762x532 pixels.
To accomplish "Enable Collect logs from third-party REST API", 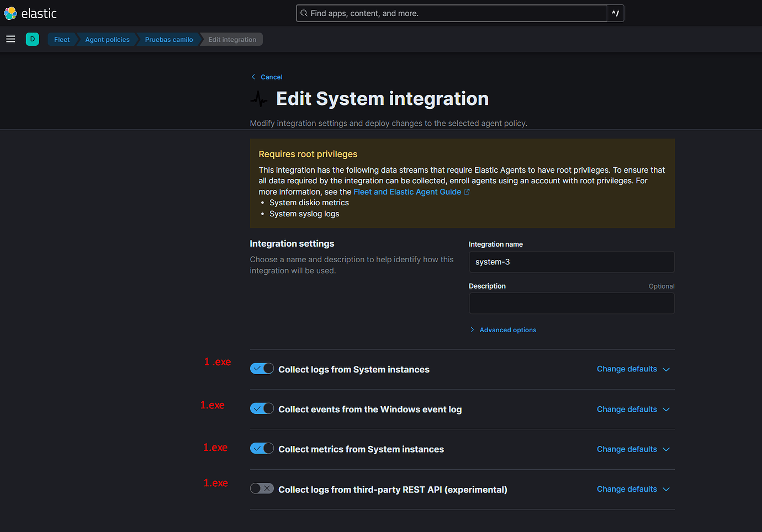I will tap(261, 488).
